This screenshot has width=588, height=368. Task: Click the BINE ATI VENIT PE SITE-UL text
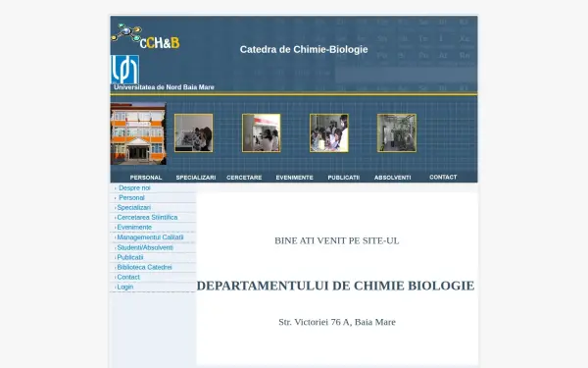pos(337,240)
